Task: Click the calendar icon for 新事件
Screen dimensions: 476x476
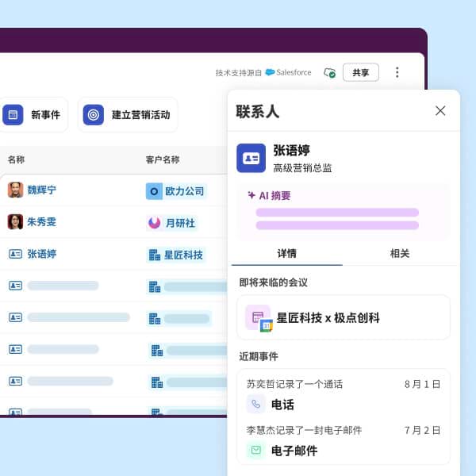Action: point(13,115)
